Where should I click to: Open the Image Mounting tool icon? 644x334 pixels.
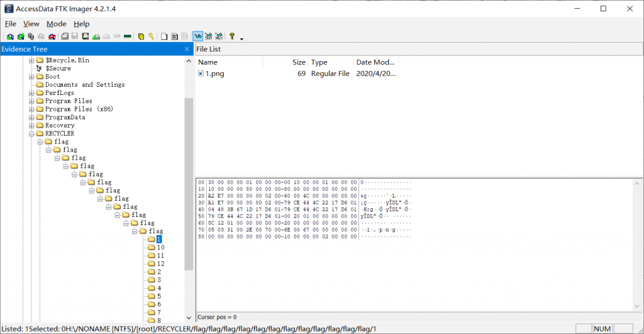point(31,36)
